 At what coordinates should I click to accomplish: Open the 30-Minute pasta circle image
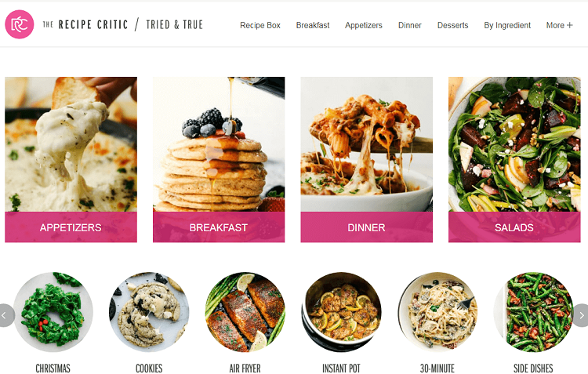tap(437, 312)
